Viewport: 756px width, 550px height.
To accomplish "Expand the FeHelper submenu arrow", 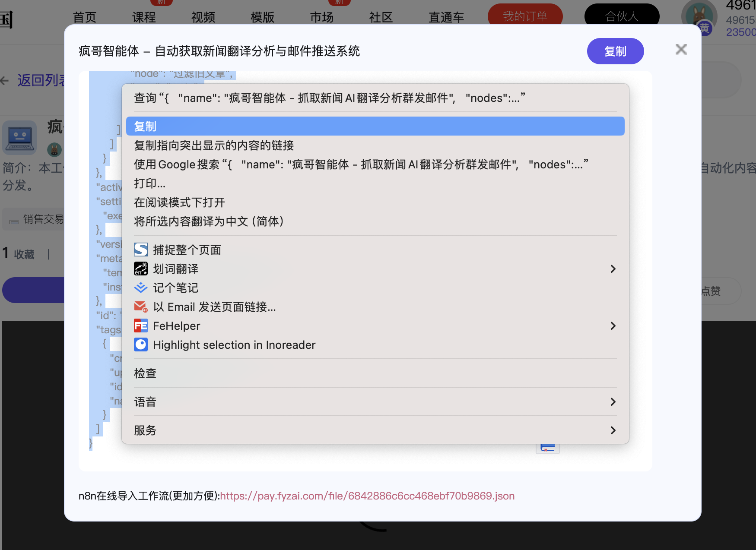I will (613, 326).
